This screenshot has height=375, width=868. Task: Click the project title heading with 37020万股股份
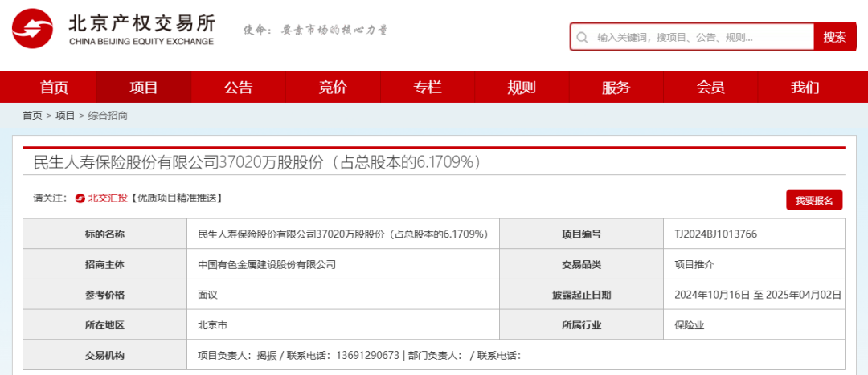tap(257, 162)
